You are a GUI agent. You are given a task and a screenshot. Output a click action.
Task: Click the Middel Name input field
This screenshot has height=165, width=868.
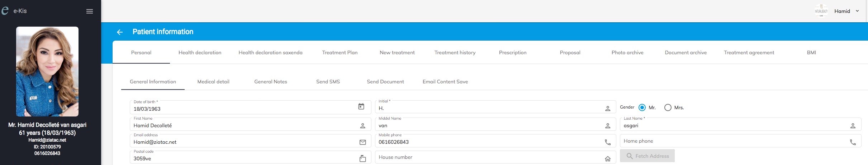pyautogui.click(x=495, y=124)
